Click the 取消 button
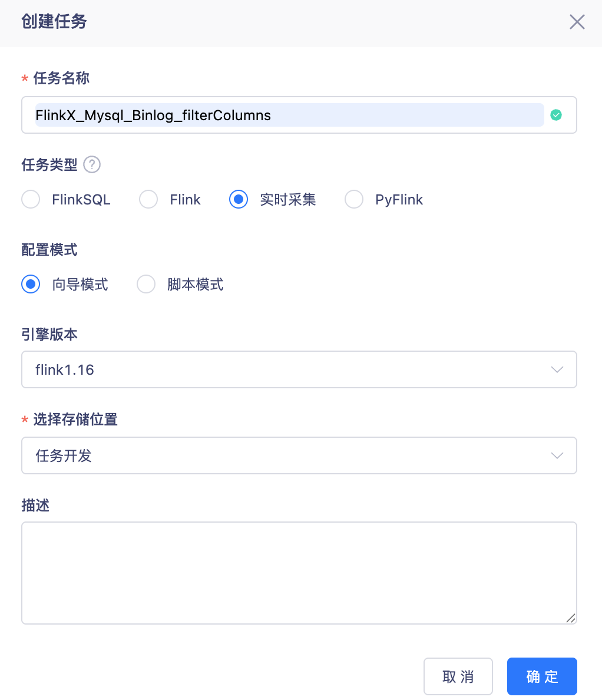Viewport: 602px width, 700px height. 458,676
